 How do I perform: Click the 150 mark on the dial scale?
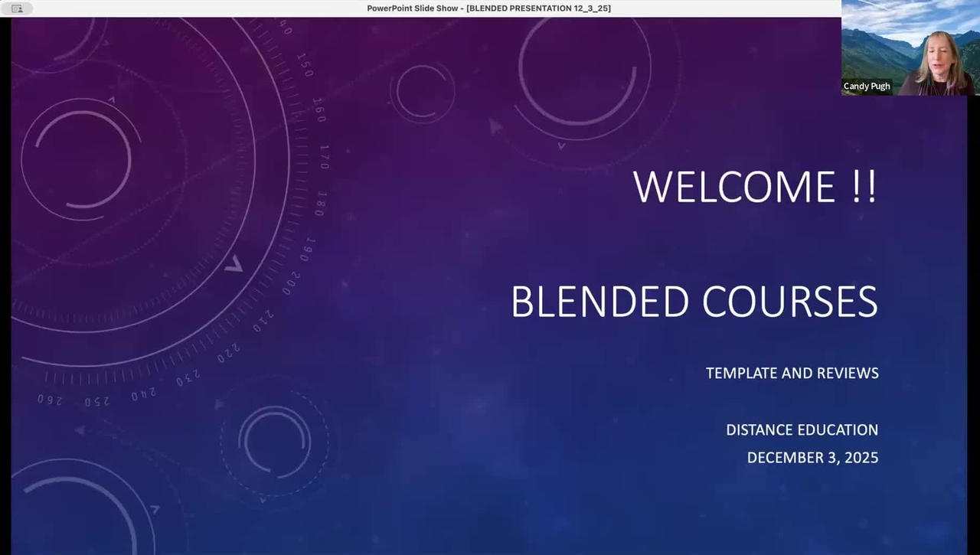coord(305,65)
